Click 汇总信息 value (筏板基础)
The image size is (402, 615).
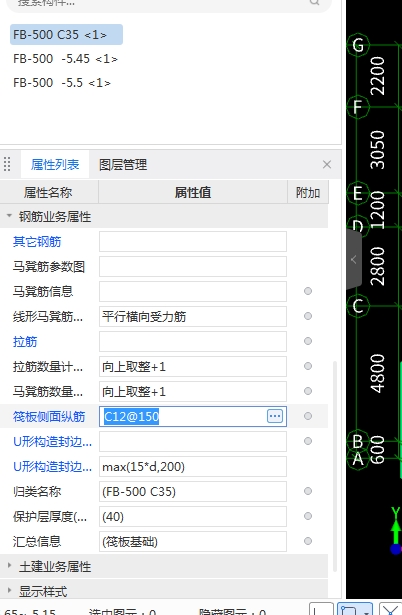pos(193,542)
